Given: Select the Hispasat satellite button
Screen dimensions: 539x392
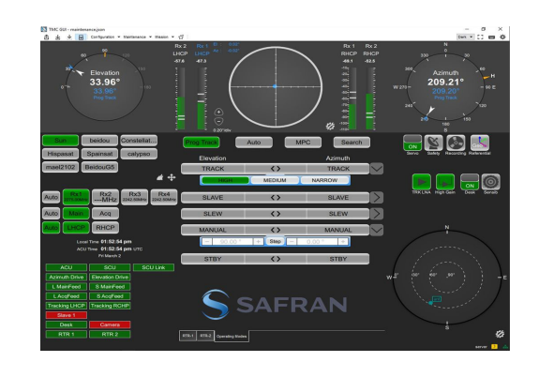Looking at the screenshot, I should pos(61,154).
